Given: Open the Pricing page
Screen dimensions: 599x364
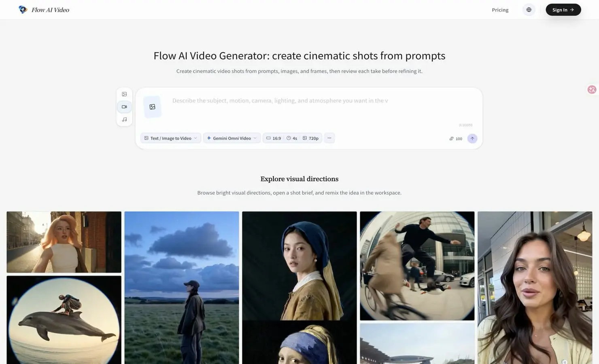Looking at the screenshot, I should point(500,10).
